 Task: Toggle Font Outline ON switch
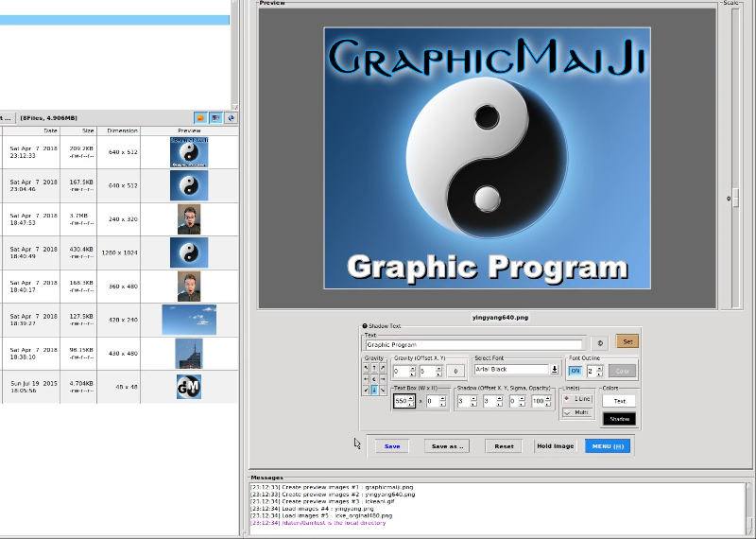(x=576, y=371)
